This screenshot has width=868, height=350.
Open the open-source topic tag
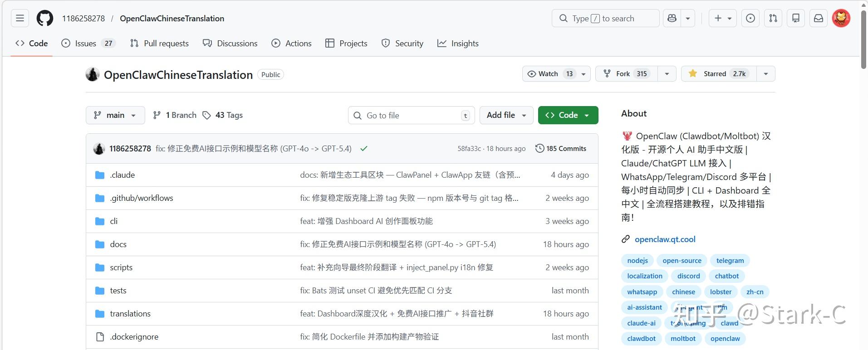682,261
